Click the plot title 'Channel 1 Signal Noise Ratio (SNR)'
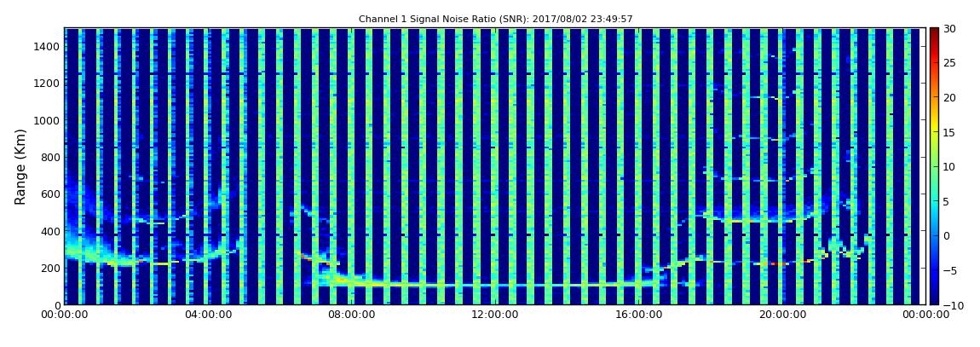Image resolution: width=980 pixels, height=347 pixels. (x=496, y=20)
